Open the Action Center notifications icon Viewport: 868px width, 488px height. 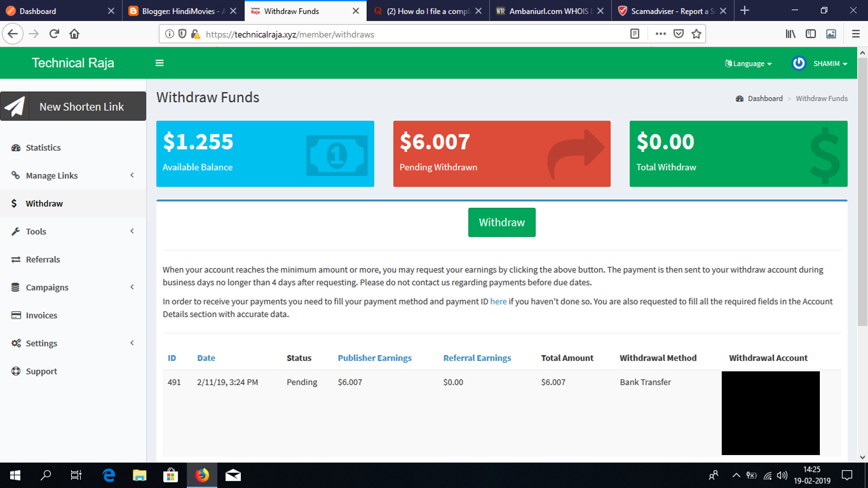[847, 475]
